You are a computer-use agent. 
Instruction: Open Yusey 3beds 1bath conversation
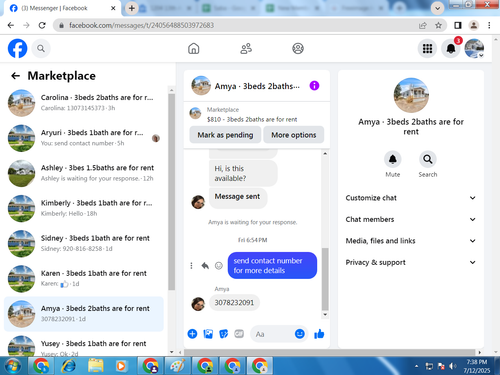point(84,345)
